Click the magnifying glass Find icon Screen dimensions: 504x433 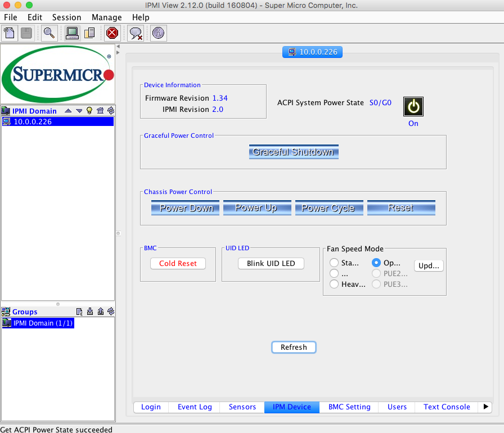(x=49, y=33)
